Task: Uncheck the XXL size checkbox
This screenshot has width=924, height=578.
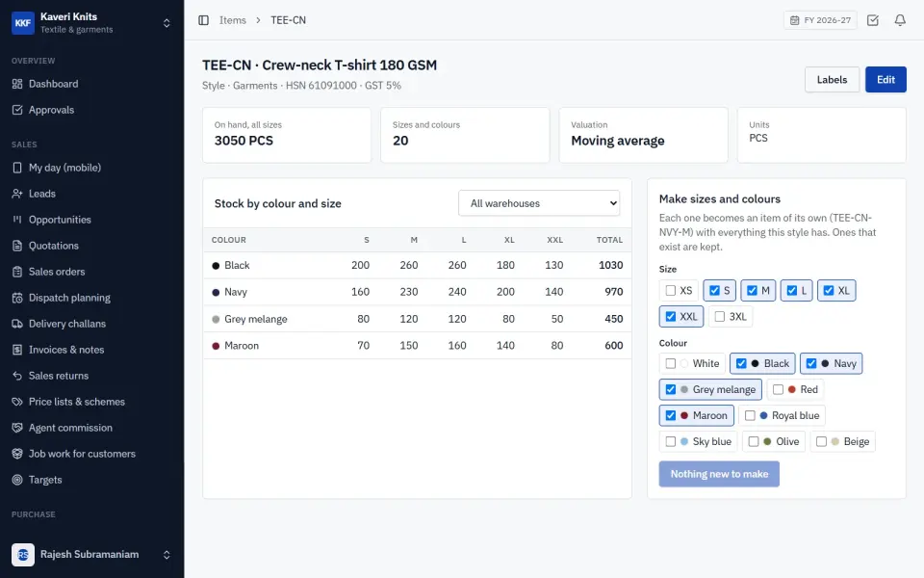Action: (x=670, y=316)
